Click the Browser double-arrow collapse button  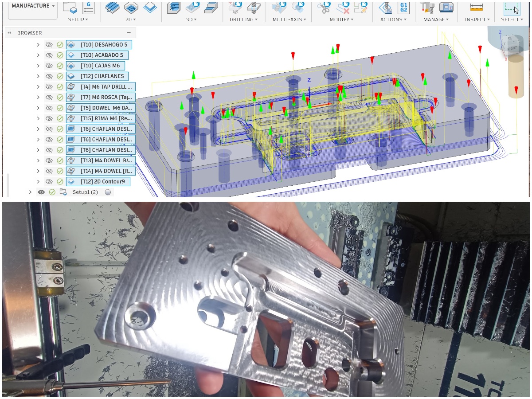click(10, 33)
